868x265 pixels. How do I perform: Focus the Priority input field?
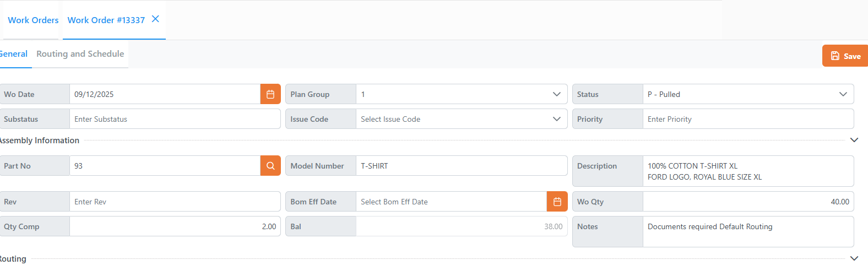tap(747, 119)
